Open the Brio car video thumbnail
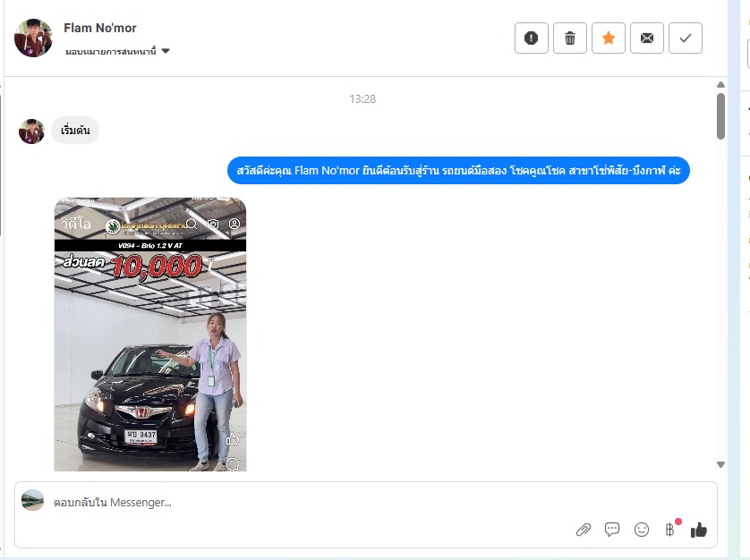Image resolution: width=750 pixels, height=560 pixels. click(x=150, y=334)
